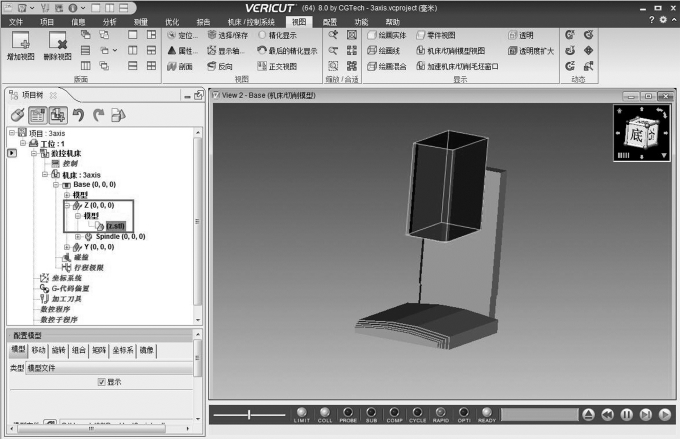
Task: Enable the 绘画实体 checkbox
Action: click(370, 35)
